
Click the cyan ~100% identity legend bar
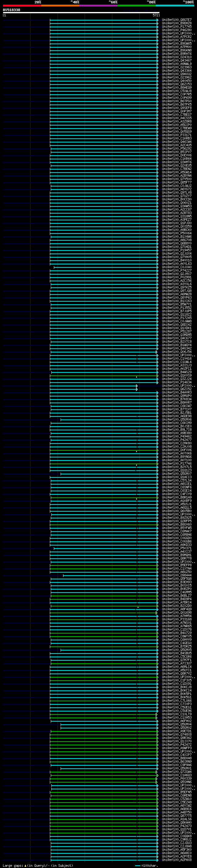[x=175, y=6]
